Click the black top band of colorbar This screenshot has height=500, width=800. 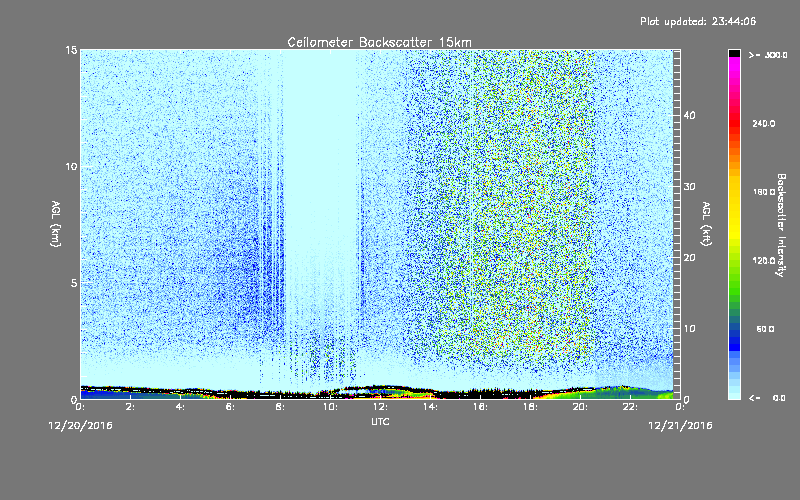(734, 53)
